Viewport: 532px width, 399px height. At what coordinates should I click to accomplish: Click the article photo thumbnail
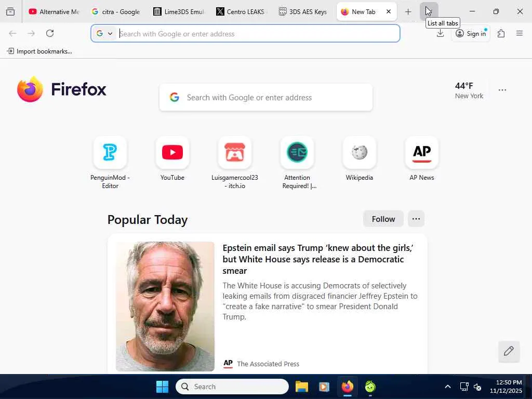pos(165,307)
